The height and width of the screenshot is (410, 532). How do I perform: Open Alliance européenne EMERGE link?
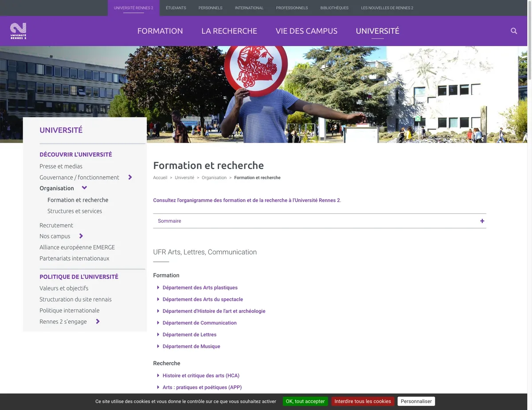click(77, 247)
